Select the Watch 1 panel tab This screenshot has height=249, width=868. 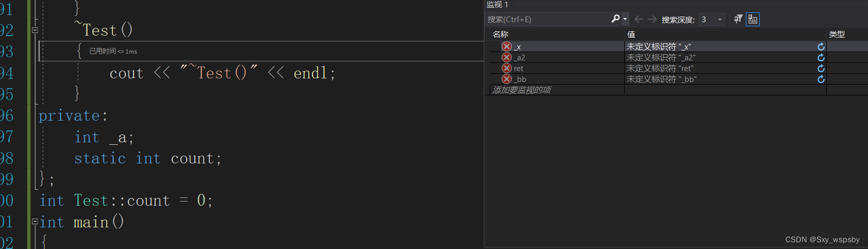tap(497, 4)
